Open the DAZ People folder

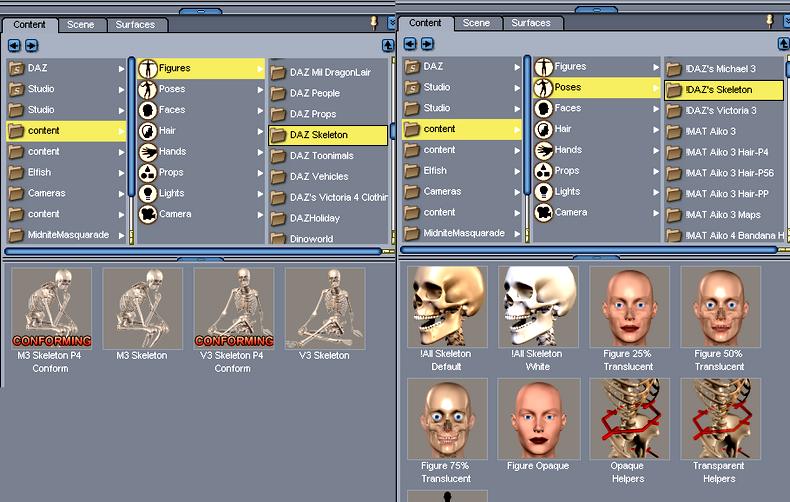[x=328, y=93]
